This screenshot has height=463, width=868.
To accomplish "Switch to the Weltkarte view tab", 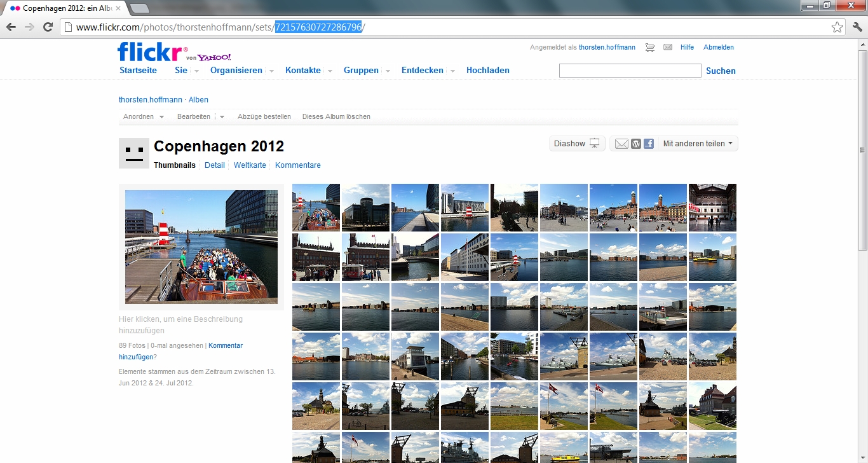I will tap(250, 165).
